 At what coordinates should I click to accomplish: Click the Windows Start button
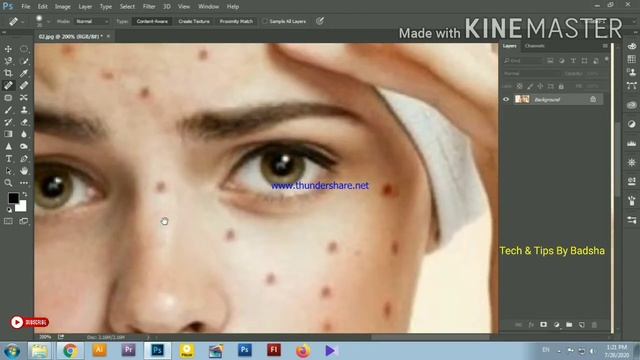pyautogui.click(x=12, y=351)
